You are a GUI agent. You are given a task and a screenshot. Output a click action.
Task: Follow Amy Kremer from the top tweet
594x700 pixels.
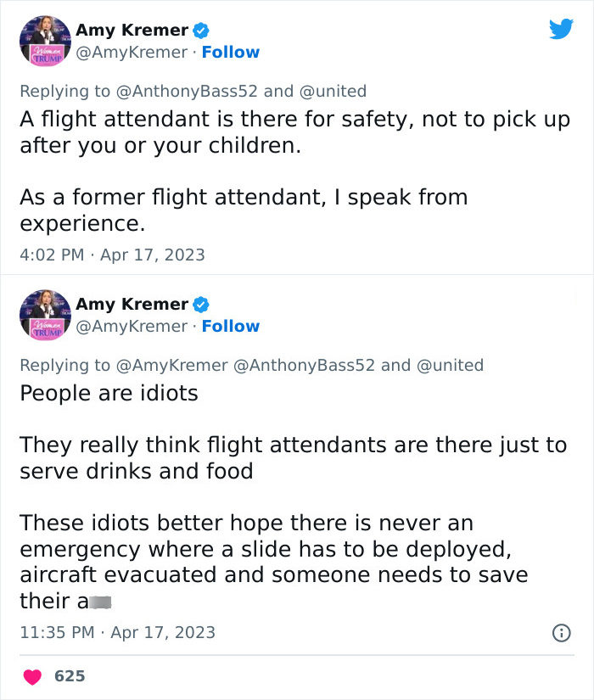pyautogui.click(x=230, y=52)
